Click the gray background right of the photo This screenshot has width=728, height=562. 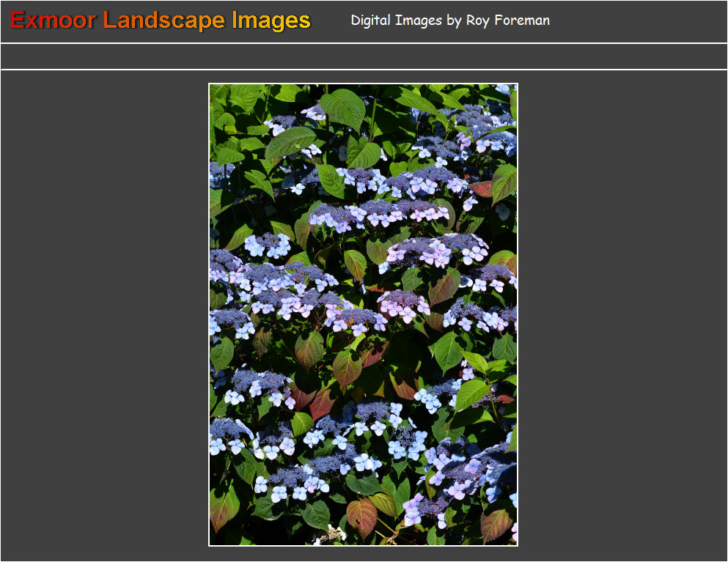click(x=622, y=315)
